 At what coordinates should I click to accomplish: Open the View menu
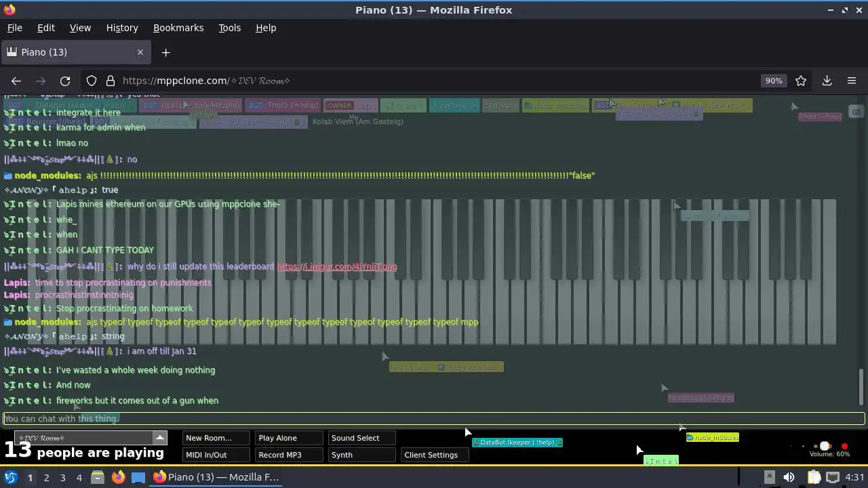[80, 28]
